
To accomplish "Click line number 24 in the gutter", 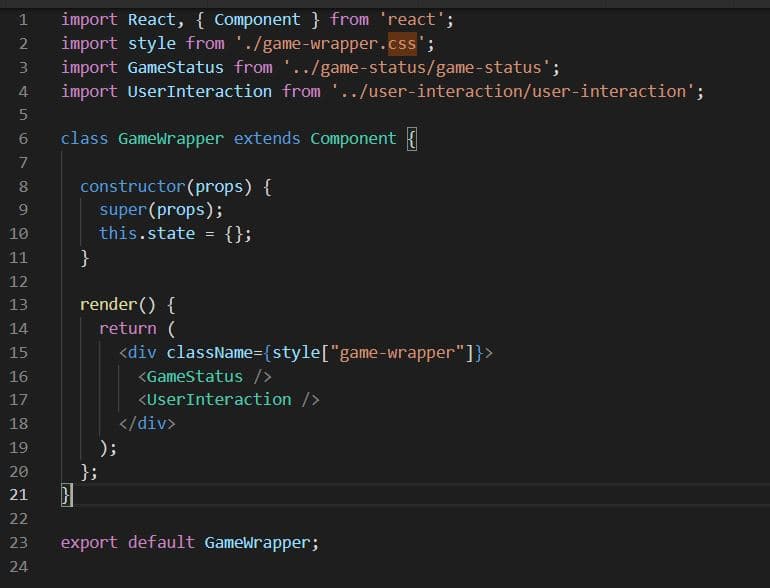I will [19, 566].
